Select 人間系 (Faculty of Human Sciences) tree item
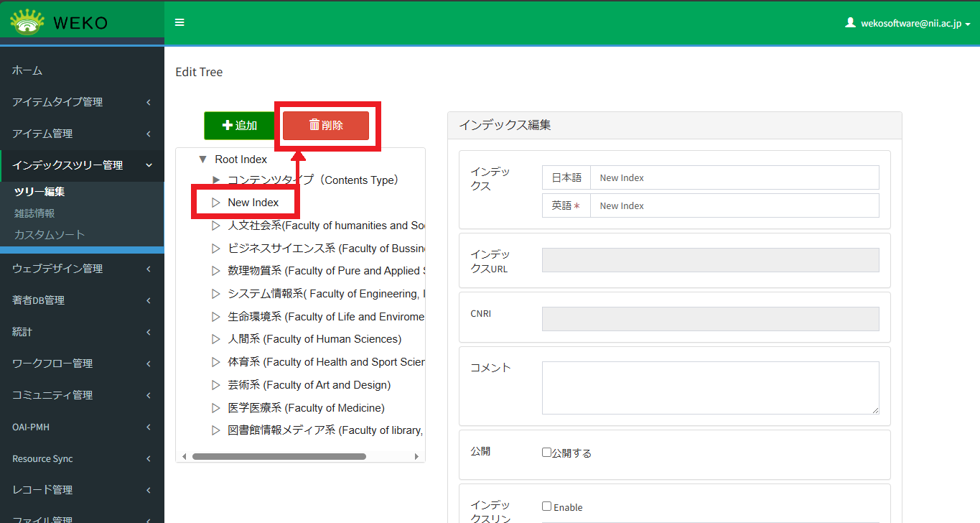Screen dimensions: 980x523 pyautogui.click(x=314, y=339)
